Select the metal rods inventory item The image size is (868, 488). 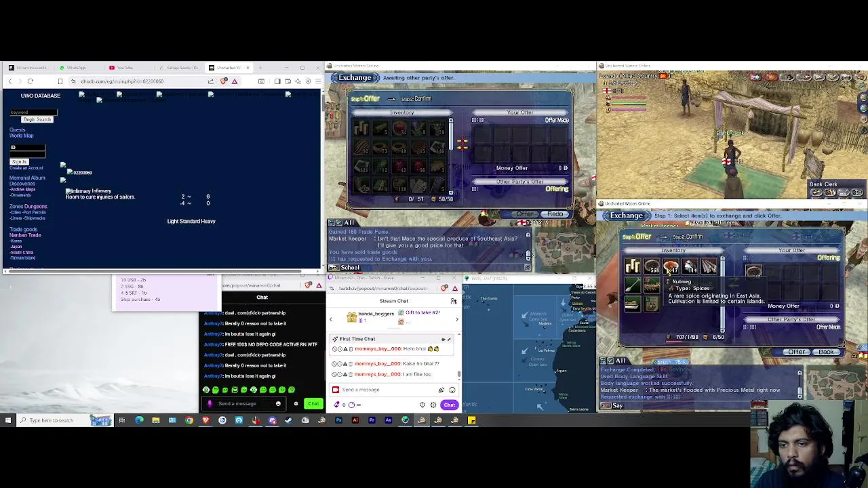(709, 266)
